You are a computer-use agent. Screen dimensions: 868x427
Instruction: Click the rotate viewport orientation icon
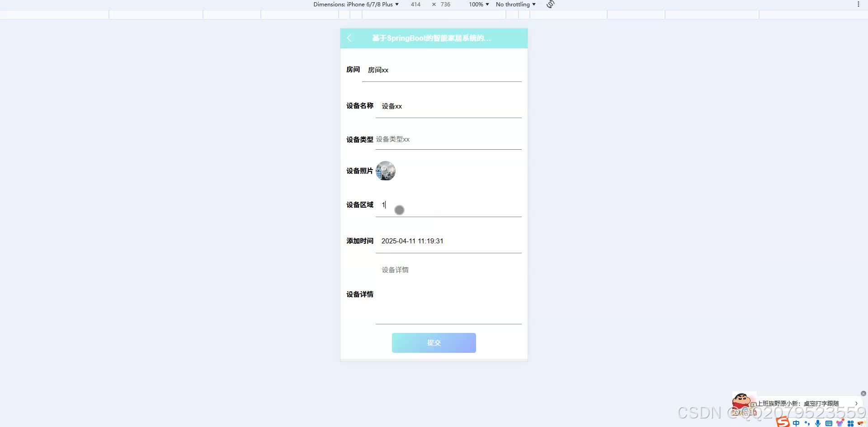[x=550, y=4]
